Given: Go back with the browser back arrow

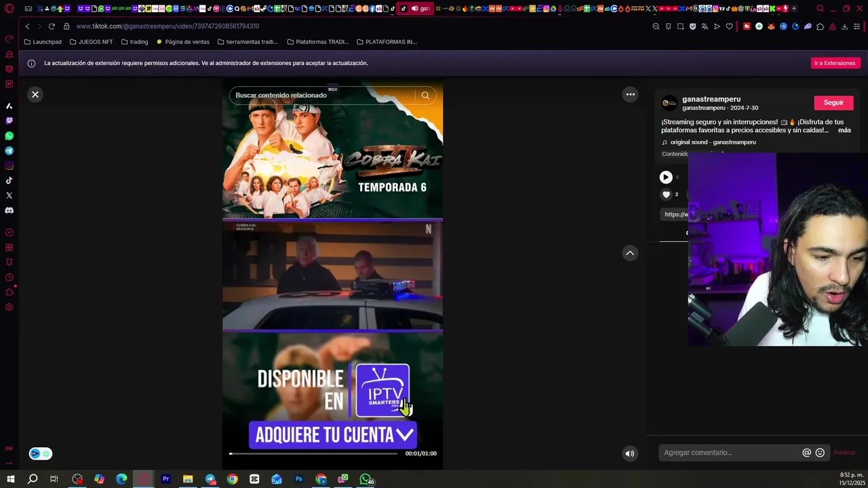Looking at the screenshot, I should click(x=27, y=26).
